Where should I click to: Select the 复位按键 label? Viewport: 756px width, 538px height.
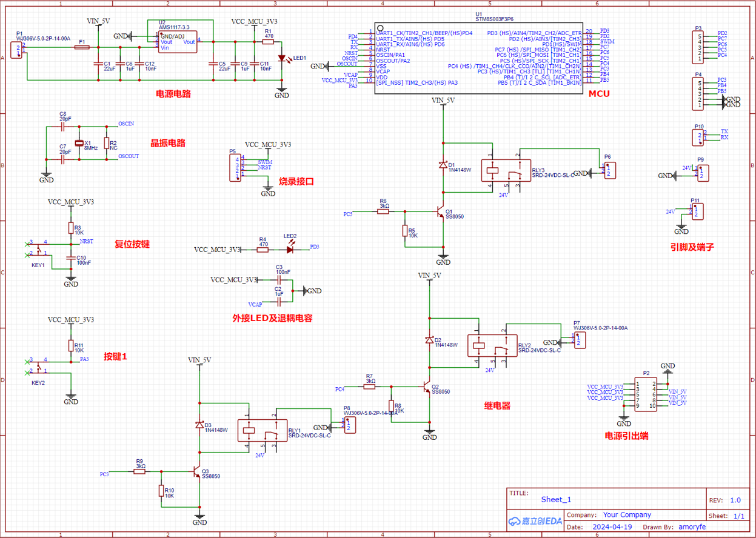click(132, 244)
